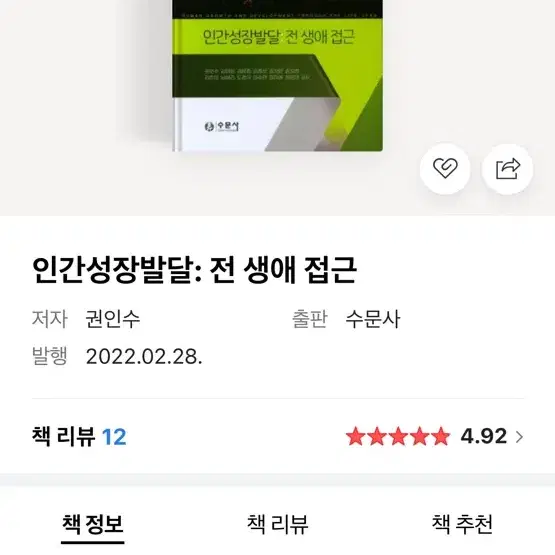Tap the 출판 label
This screenshot has height=555, width=555.
(309, 319)
